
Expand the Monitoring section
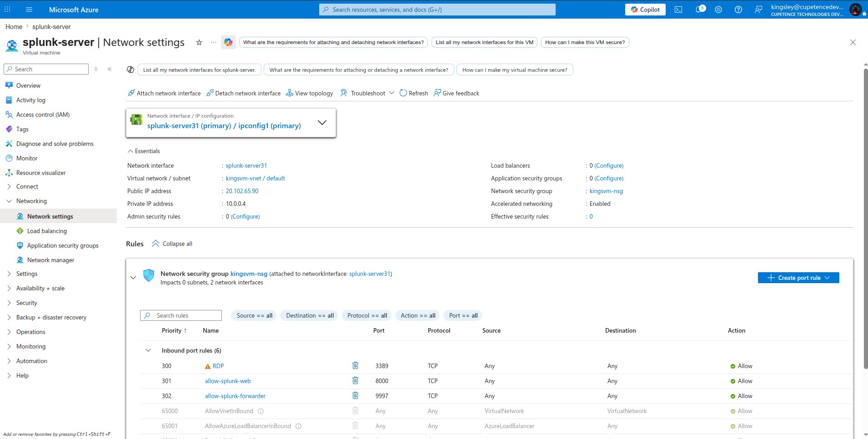9,346
